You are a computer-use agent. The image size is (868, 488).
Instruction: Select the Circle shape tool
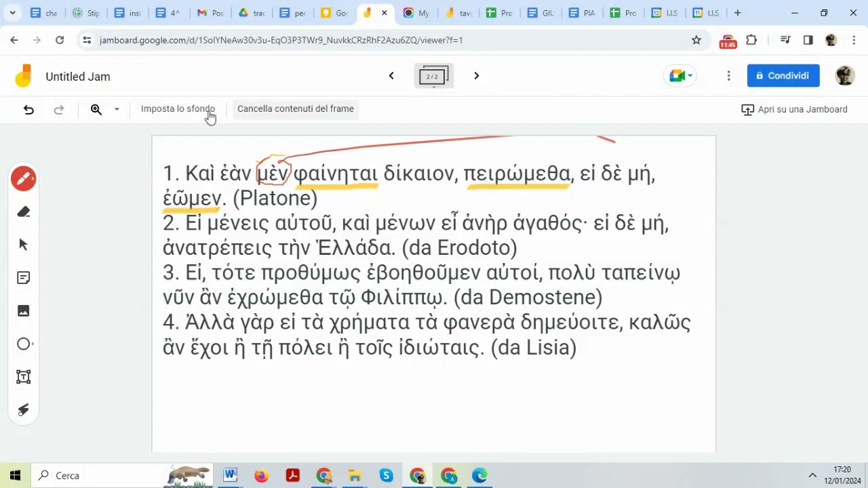[23, 344]
